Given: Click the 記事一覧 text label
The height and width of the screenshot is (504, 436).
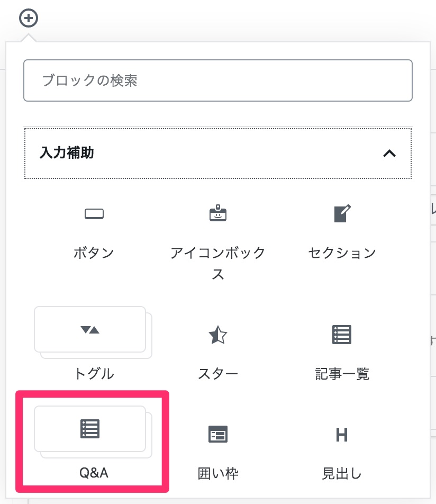Looking at the screenshot, I should [342, 374].
